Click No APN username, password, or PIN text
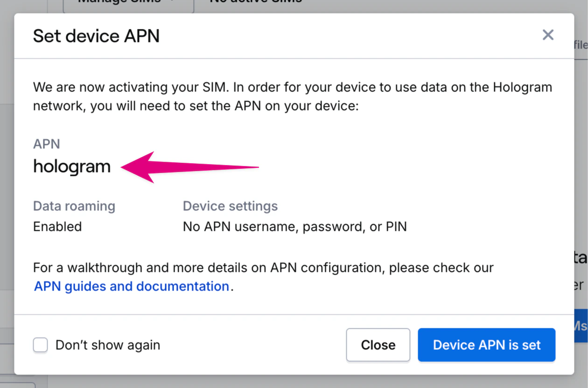Viewport: 588px width, 388px height. pyautogui.click(x=295, y=227)
